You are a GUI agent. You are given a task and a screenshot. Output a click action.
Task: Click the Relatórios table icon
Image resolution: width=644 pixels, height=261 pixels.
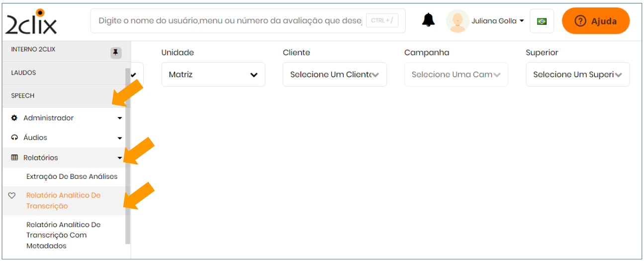pyautogui.click(x=14, y=158)
